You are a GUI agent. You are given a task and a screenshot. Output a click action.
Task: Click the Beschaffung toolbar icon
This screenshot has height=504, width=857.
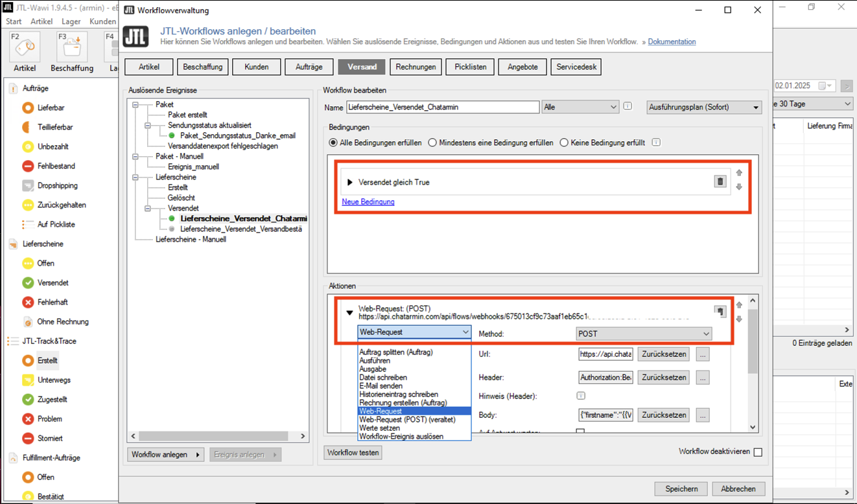(x=71, y=48)
